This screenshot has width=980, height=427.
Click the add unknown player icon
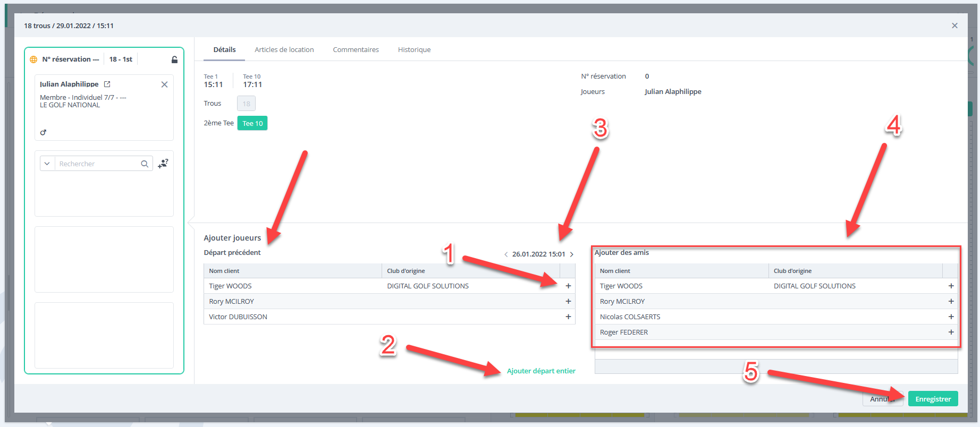tap(163, 164)
